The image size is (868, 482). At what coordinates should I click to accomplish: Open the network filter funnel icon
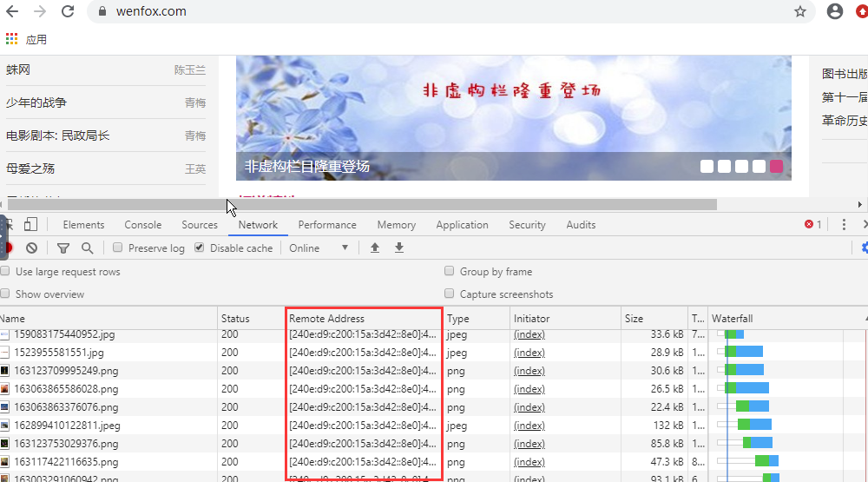coord(63,248)
